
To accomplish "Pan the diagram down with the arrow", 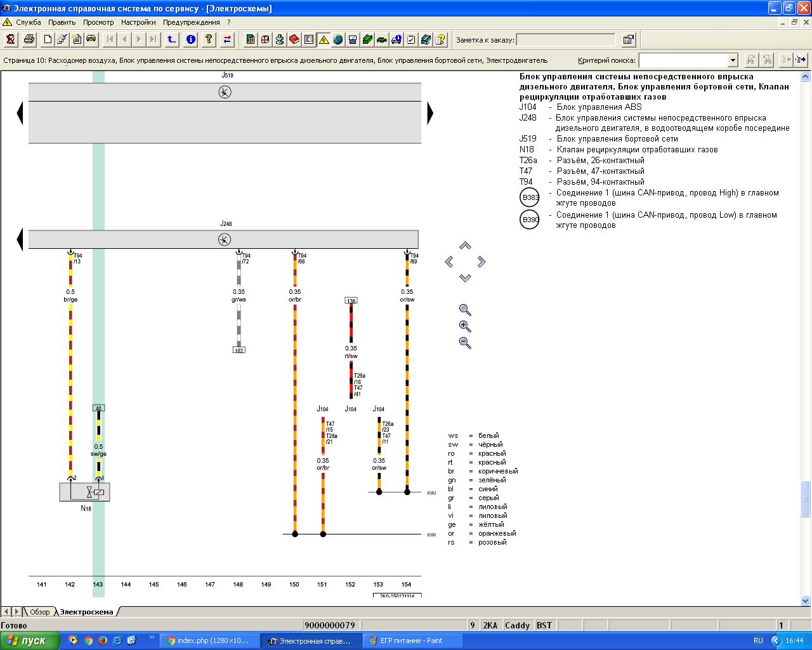I will [x=465, y=277].
